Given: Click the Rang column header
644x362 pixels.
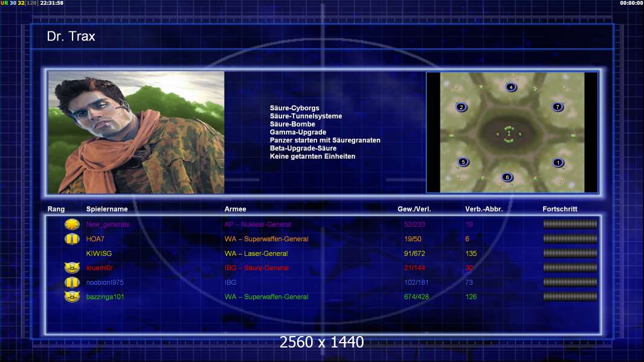Looking at the screenshot, I should [56, 209].
